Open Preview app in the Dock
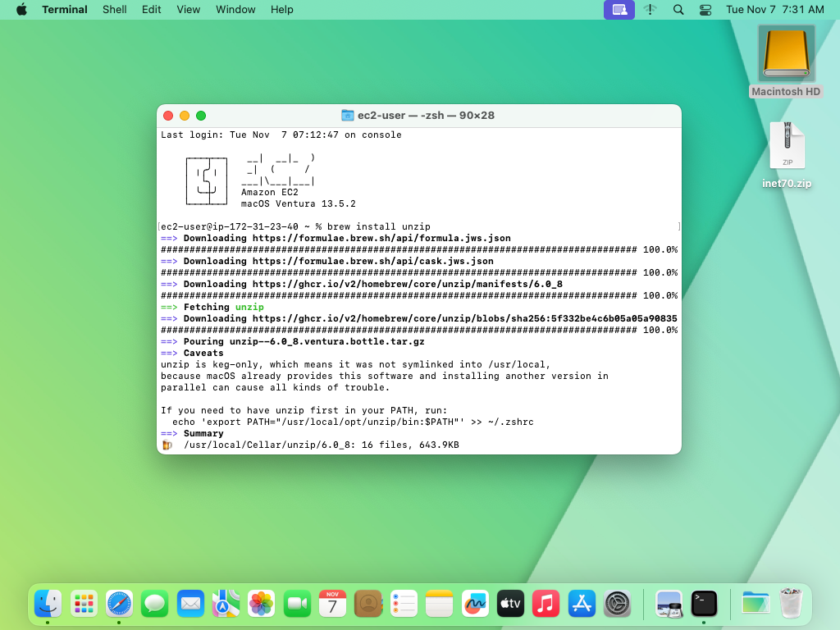 (669, 603)
